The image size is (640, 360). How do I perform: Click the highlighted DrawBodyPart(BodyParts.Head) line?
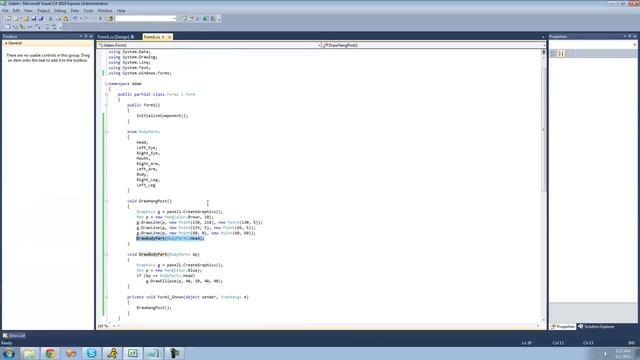[x=170, y=238]
